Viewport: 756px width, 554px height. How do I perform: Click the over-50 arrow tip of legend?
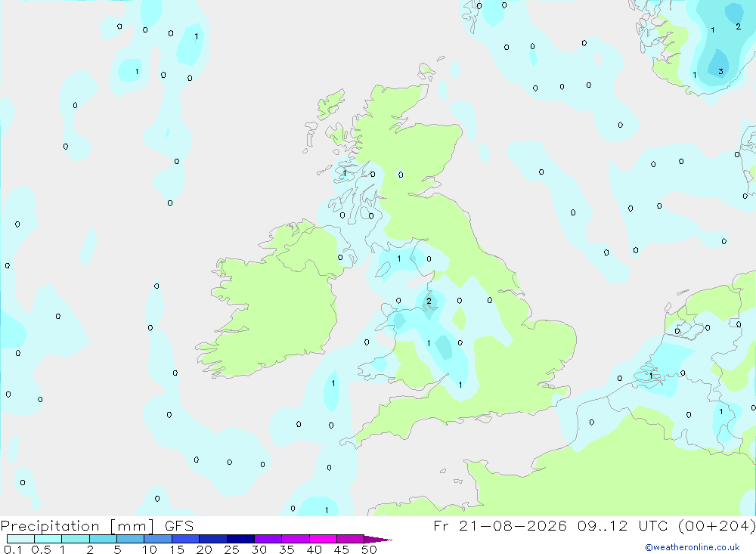(379, 540)
